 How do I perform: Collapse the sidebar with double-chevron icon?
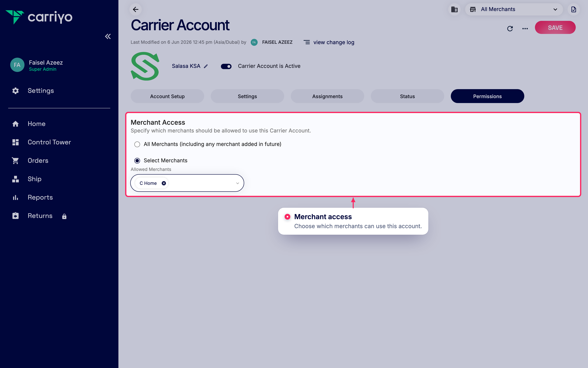point(108,37)
